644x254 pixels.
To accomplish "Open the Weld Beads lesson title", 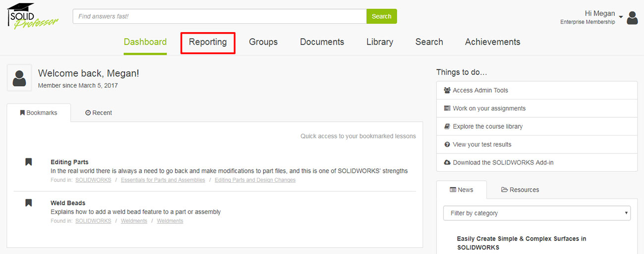I will pyautogui.click(x=68, y=203).
